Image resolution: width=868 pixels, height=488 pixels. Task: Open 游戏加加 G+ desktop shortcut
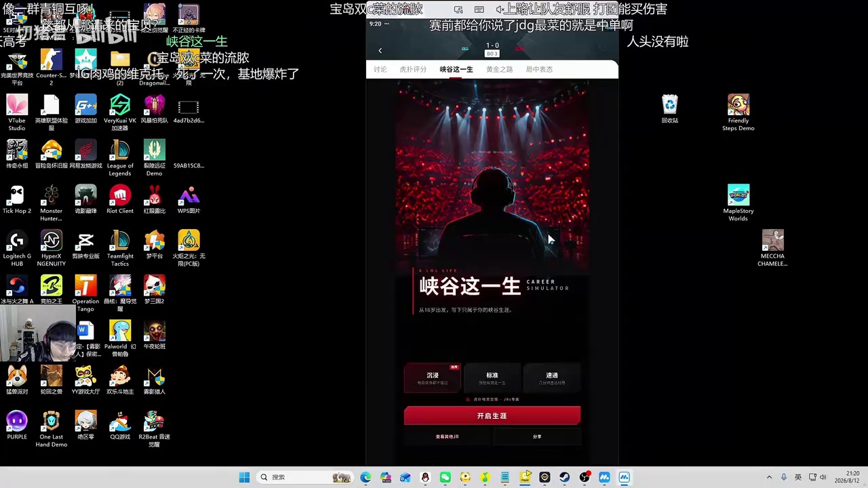click(x=85, y=109)
